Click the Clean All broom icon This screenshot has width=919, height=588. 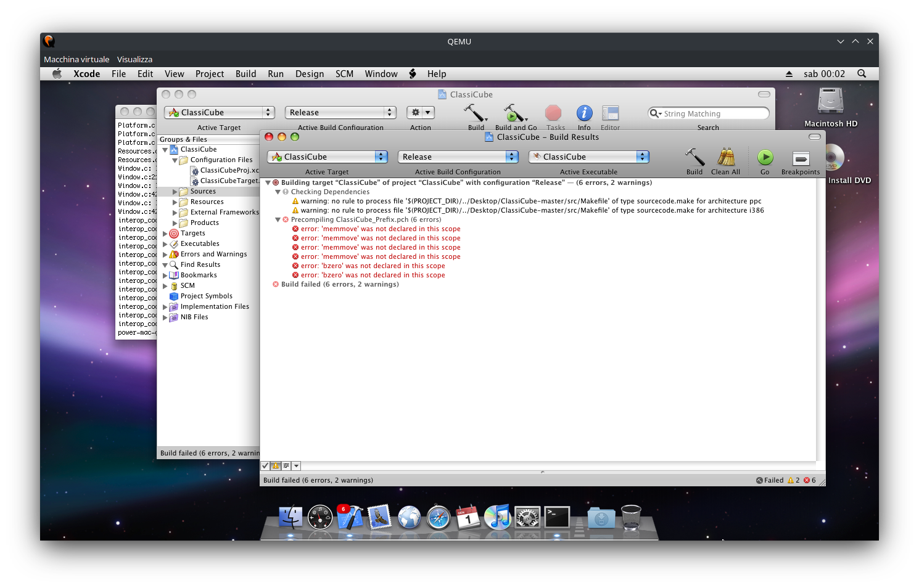tap(726, 157)
